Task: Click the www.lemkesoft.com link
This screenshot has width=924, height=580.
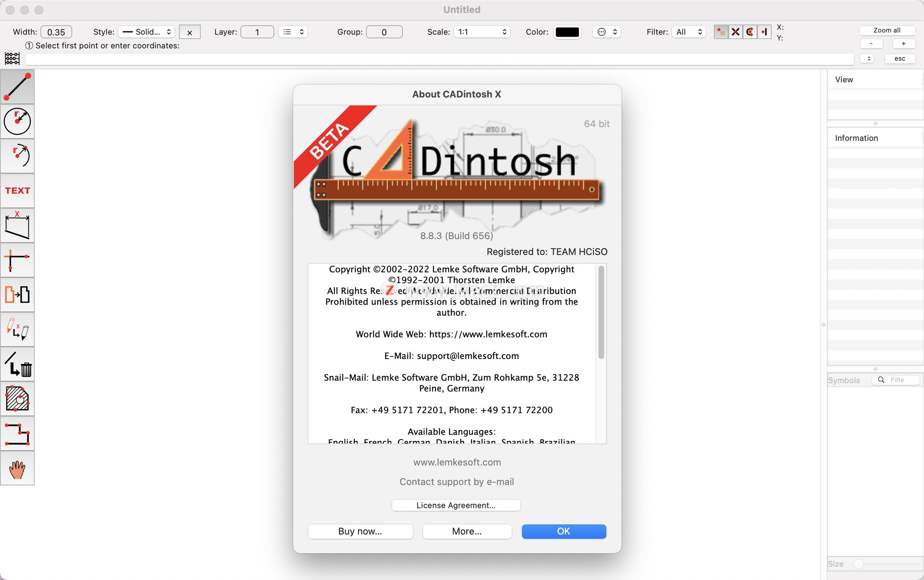Action: point(456,461)
